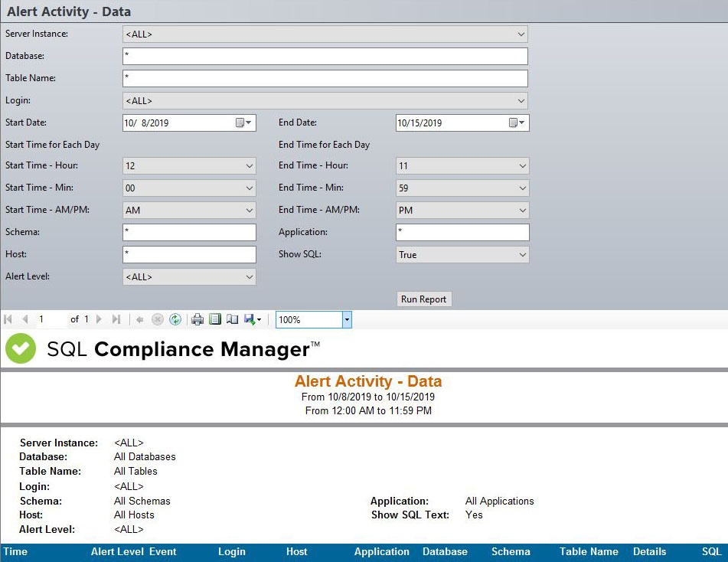Jump to last page of report
The image size is (728, 562).
[x=116, y=320]
